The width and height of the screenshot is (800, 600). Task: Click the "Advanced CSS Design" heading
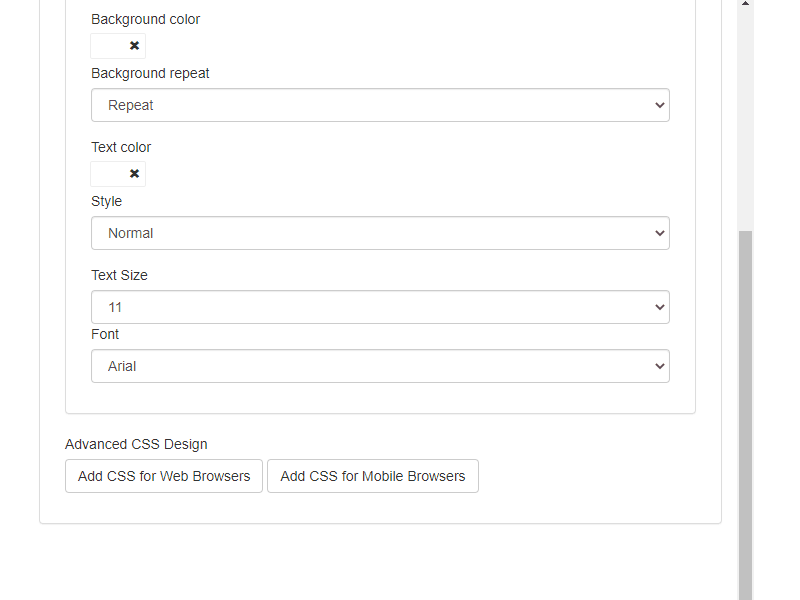click(x=136, y=444)
